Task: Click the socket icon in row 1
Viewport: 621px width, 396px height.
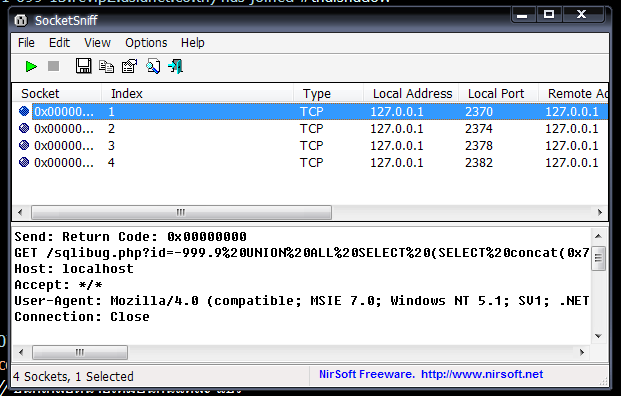Action: 24,111
